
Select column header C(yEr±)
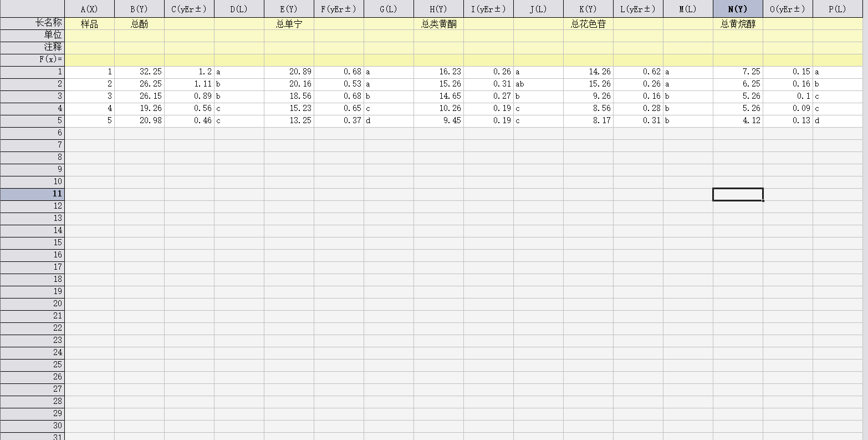[x=189, y=9]
